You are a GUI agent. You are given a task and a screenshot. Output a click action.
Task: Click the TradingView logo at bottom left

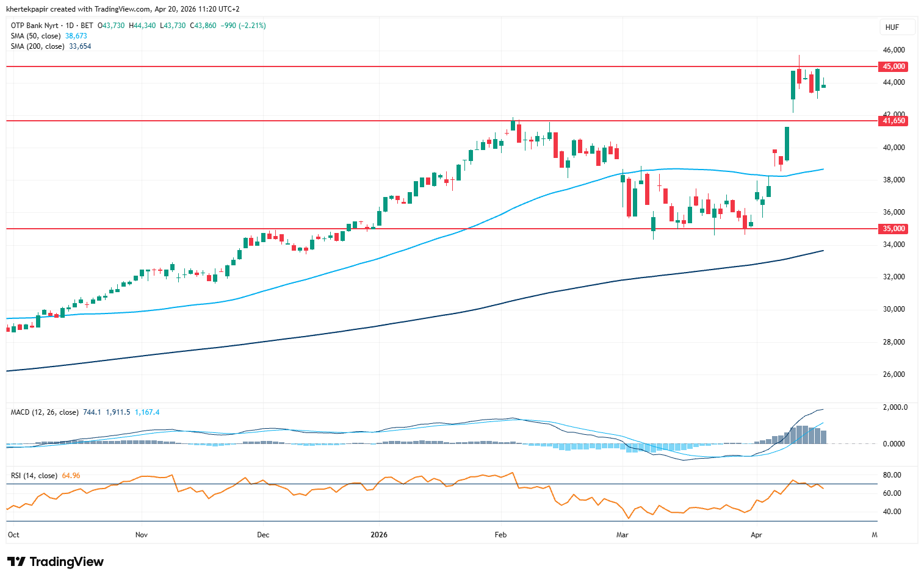[x=56, y=562]
